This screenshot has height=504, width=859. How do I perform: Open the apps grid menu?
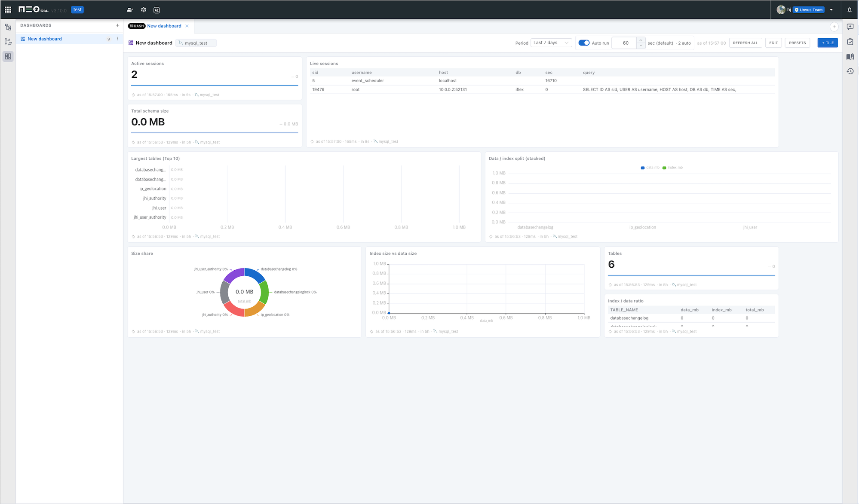coord(8,9)
